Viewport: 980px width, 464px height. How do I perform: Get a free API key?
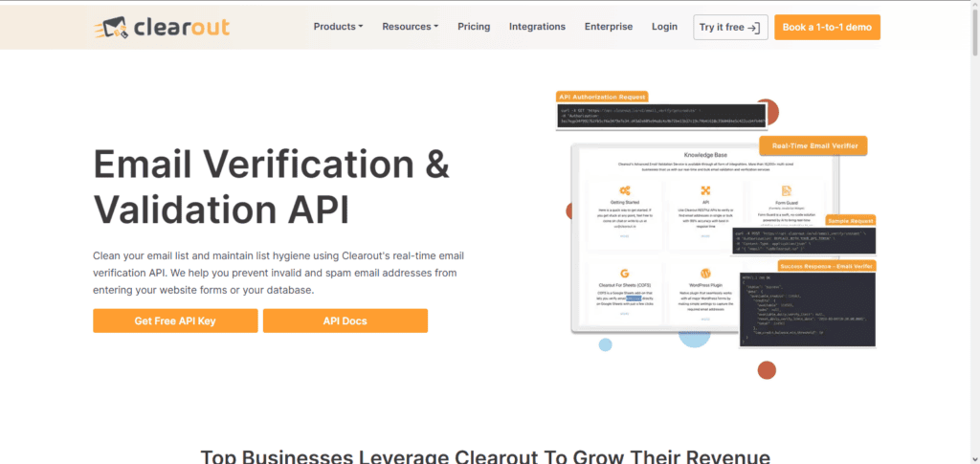point(175,321)
